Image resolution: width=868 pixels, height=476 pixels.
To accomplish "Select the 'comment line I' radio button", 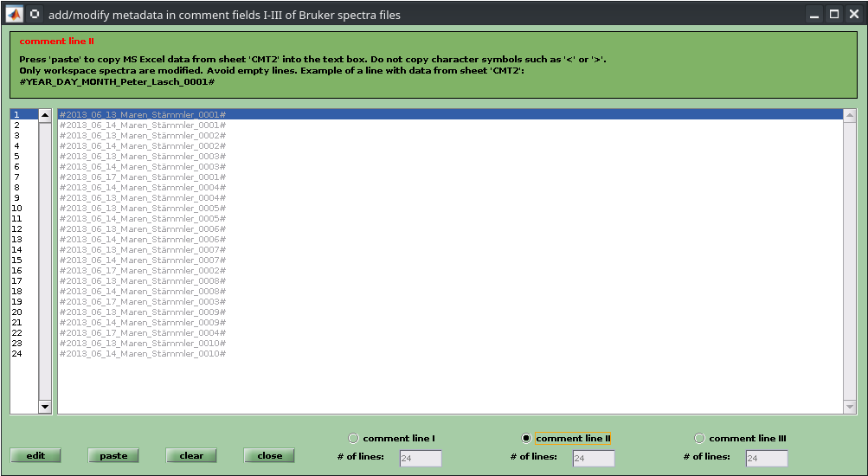I will [352, 438].
